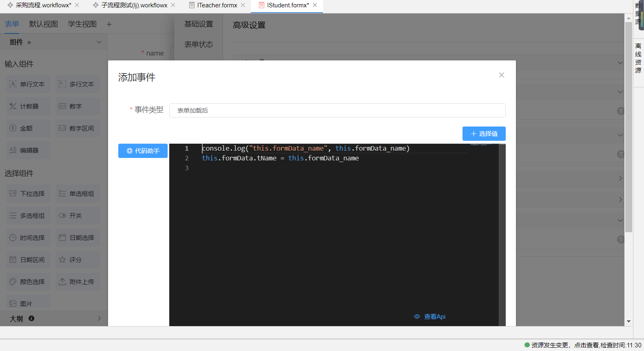Collapse the 组件 panel chevron
This screenshot has height=351, width=644.
(x=99, y=42)
